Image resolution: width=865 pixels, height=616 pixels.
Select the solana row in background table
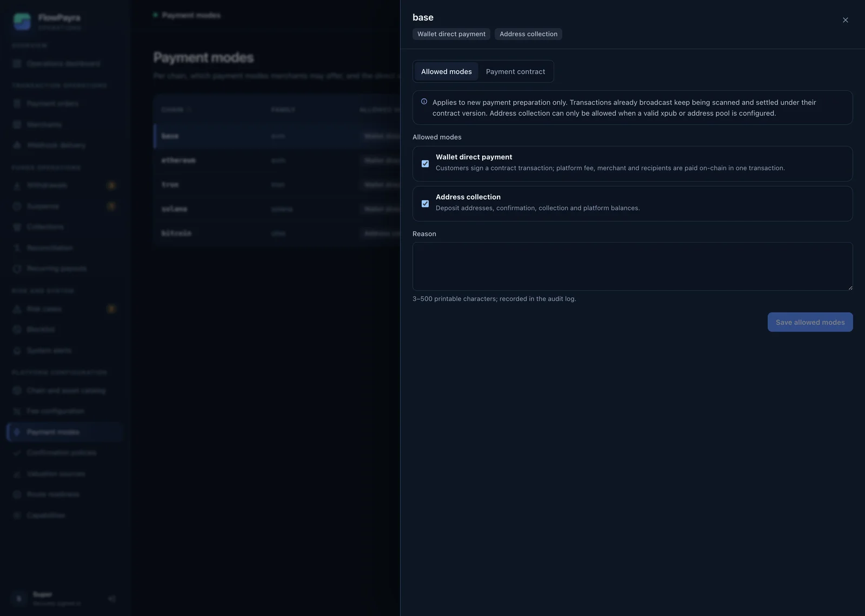pyautogui.click(x=277, y=209)
